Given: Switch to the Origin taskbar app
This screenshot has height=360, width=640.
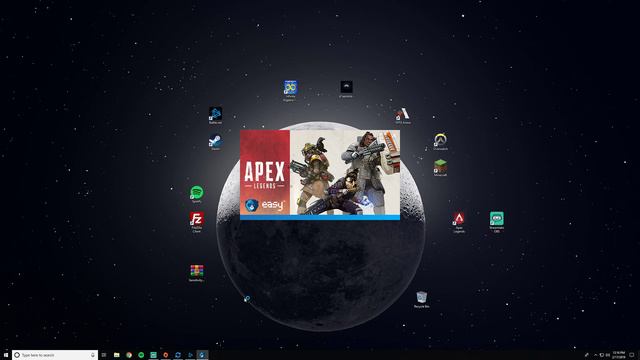Looking at the screenshot, I should coord(166,355).
